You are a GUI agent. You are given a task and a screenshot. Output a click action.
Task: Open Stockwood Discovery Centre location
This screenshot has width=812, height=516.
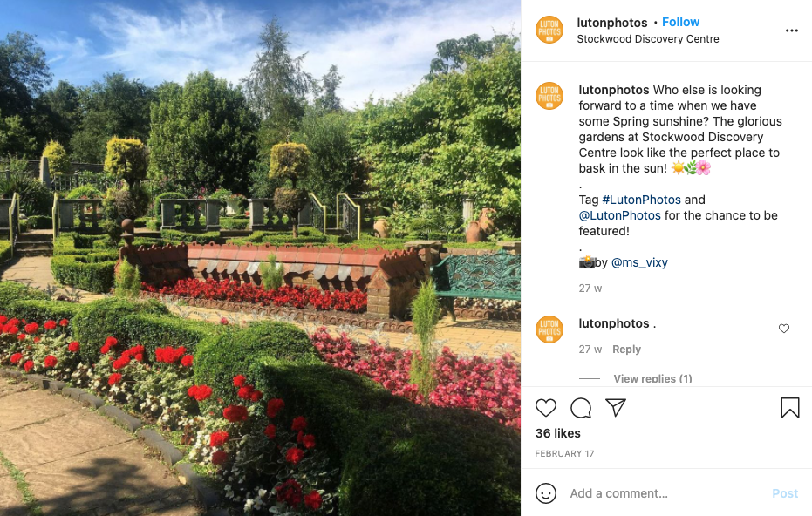[648, 39]
